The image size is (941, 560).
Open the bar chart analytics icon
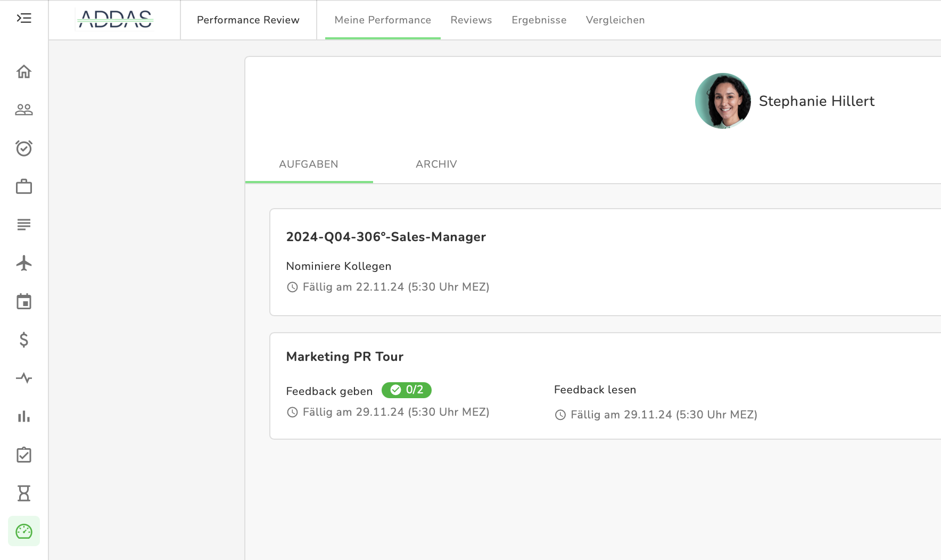[x=24, y=416]
